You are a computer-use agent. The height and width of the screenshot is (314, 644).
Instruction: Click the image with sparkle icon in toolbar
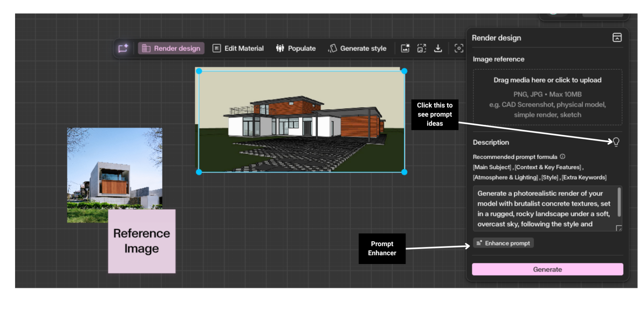tap(405, 48)
